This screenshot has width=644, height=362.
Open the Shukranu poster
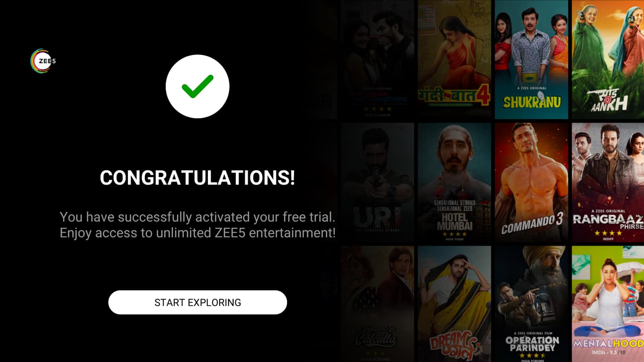[531, 60]
